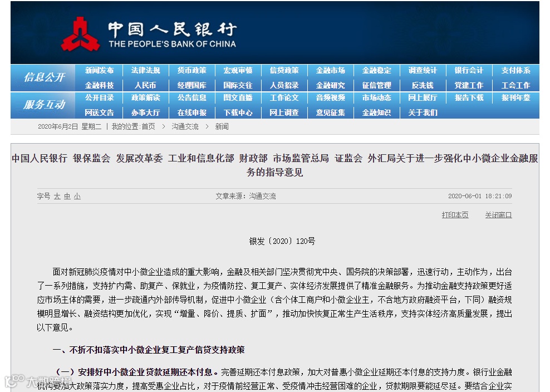Go to the 办事大厅 page
Screen dimensions: 550x392
click(x=145, y=112)
